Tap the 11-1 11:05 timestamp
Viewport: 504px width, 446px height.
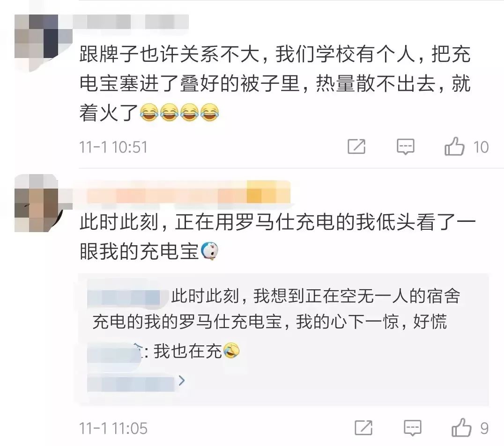[x=113, y=428]
